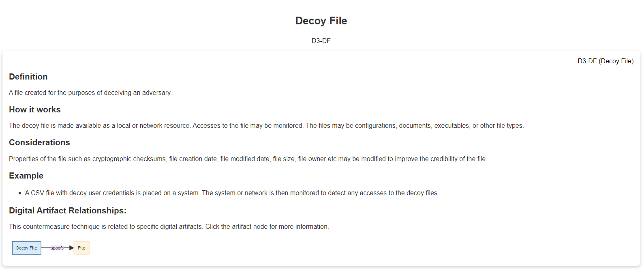The width and height of the screenshot is (644, 269).
Task: Click the Digital Artifact Relationships heading
Action: coord(68,211)
